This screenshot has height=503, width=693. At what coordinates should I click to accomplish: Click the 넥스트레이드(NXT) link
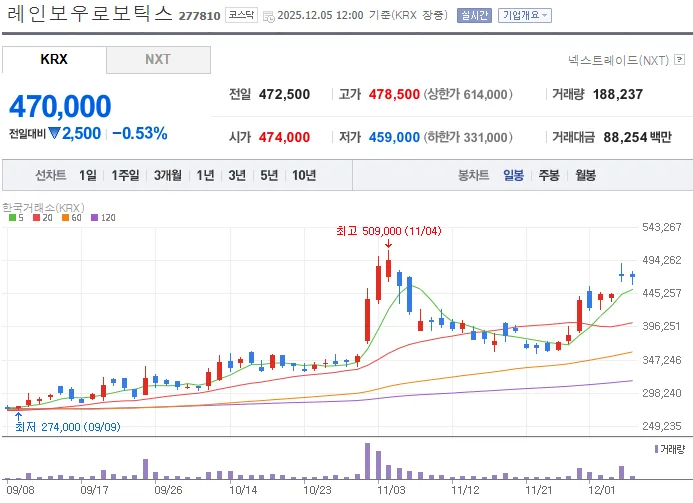coord(618,60)
